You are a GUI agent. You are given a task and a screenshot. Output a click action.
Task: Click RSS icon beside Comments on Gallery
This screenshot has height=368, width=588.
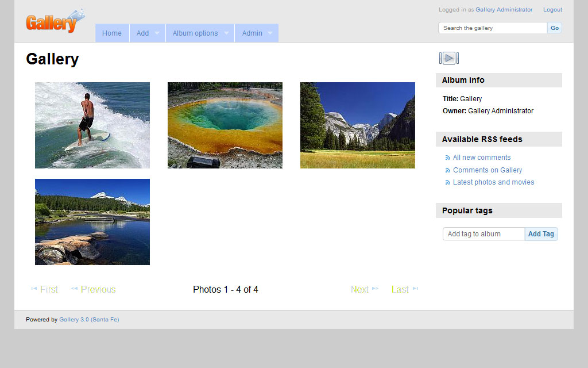click(x=448, y=170)
